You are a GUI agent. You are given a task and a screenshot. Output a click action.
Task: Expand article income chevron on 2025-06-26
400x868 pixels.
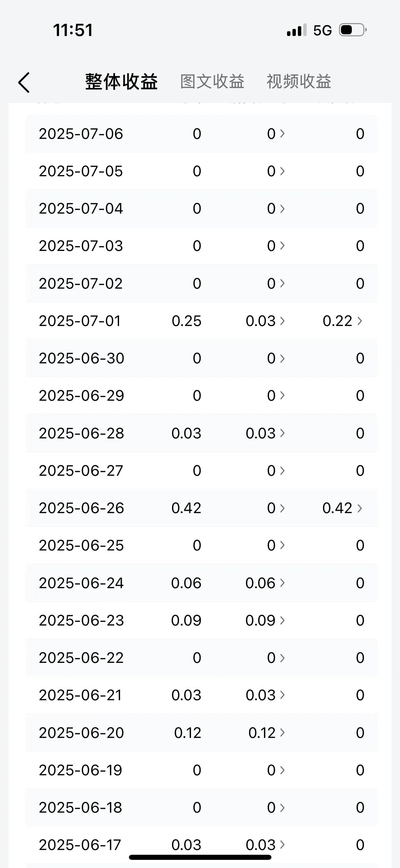click(282, 508)
